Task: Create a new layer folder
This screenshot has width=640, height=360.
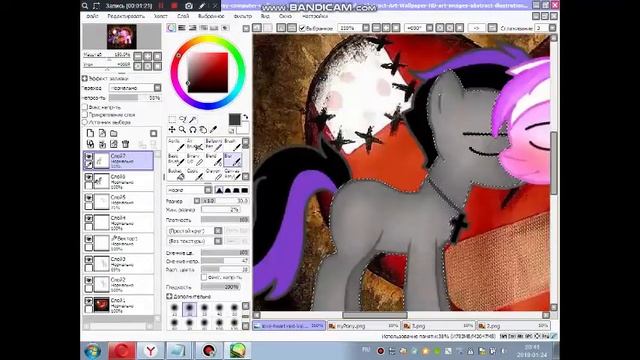Action: pos(113,133)
